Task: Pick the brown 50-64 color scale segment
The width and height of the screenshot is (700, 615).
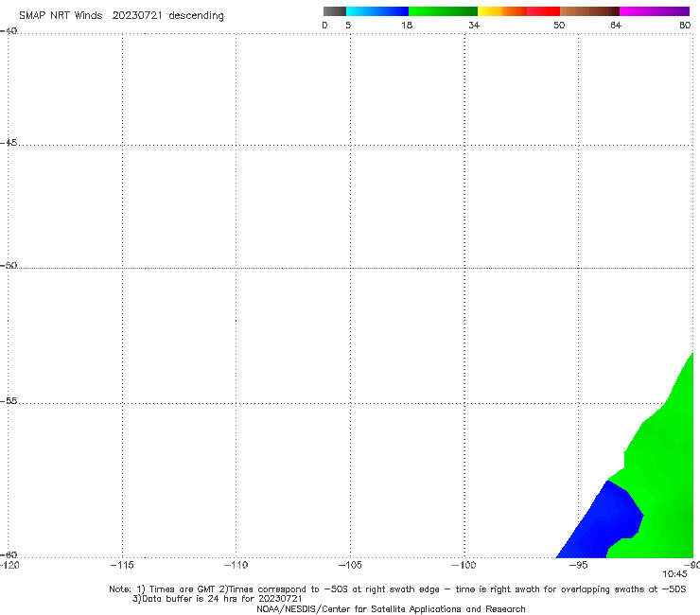Action: (589, 11)
